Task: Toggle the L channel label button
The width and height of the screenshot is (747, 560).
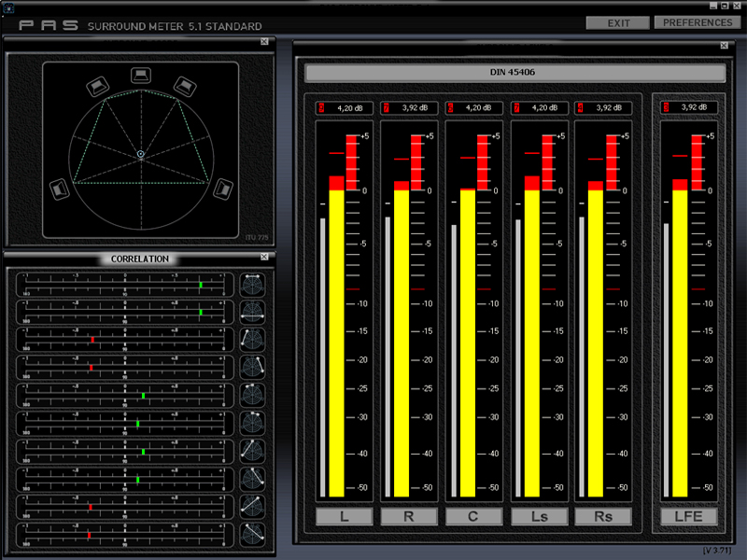Action: pos(344,516)
